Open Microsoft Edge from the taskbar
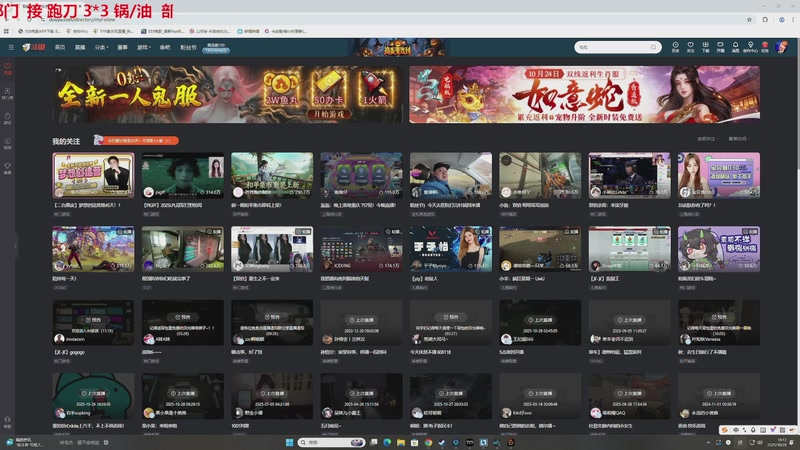This screenshot has height=450, width=800. coord(387,442)
